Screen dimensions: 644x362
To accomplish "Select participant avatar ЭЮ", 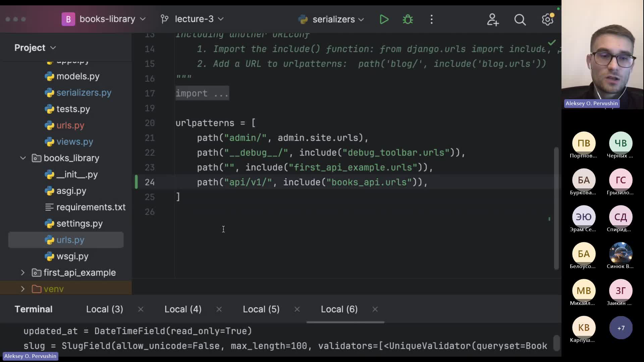I will click(584, 217).
